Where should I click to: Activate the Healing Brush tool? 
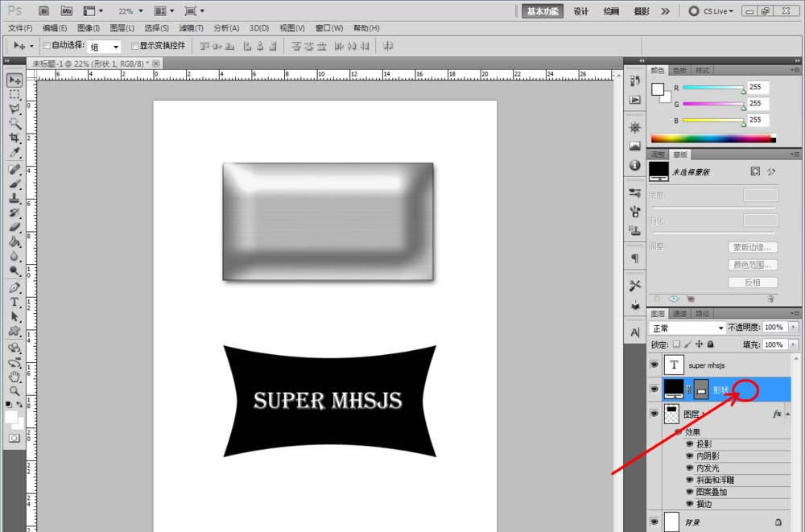pyautogui.click(x=14, y=169)
